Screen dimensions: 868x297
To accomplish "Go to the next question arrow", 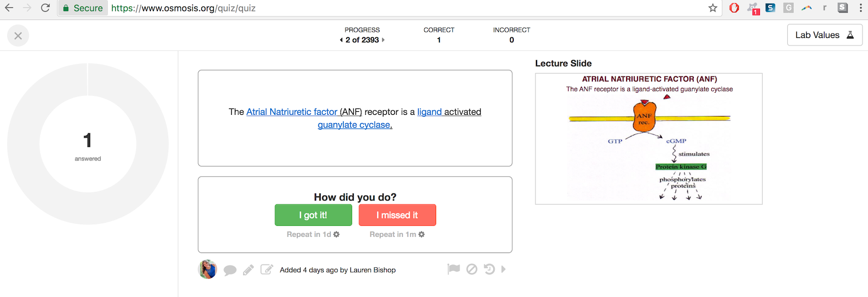I will [383, 40].
